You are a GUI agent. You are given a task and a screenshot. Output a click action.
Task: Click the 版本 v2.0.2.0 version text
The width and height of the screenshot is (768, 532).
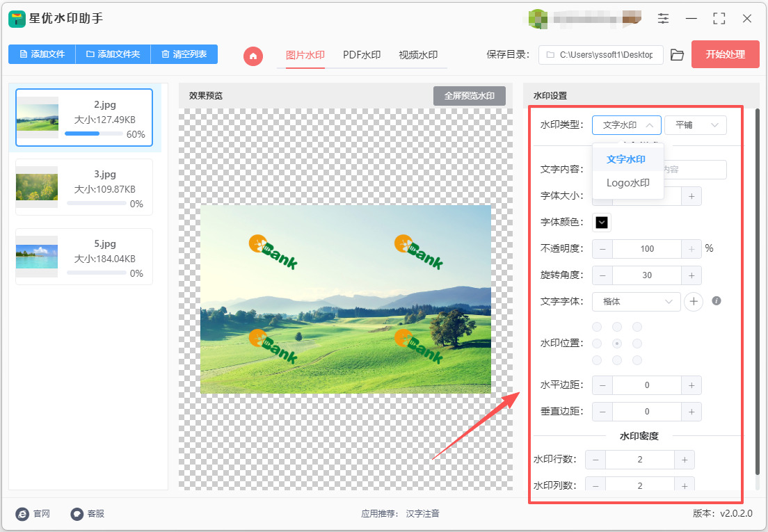pos(723,513)
